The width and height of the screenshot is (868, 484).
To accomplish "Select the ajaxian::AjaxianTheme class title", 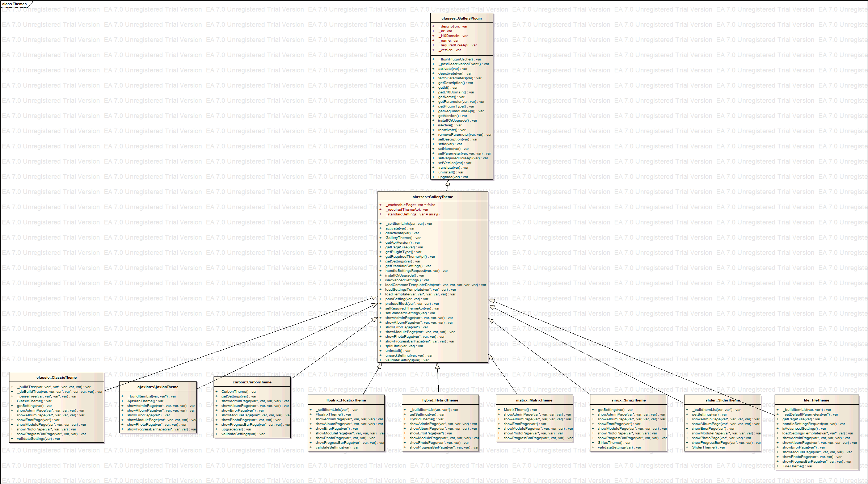I will tap(158, 387).
